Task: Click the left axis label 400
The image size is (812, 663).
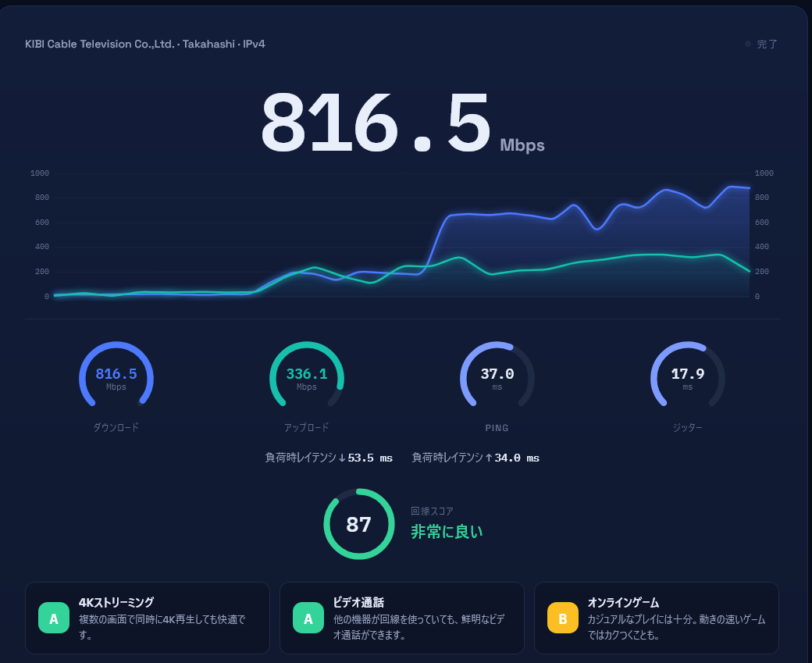Action: click(42, 247)
